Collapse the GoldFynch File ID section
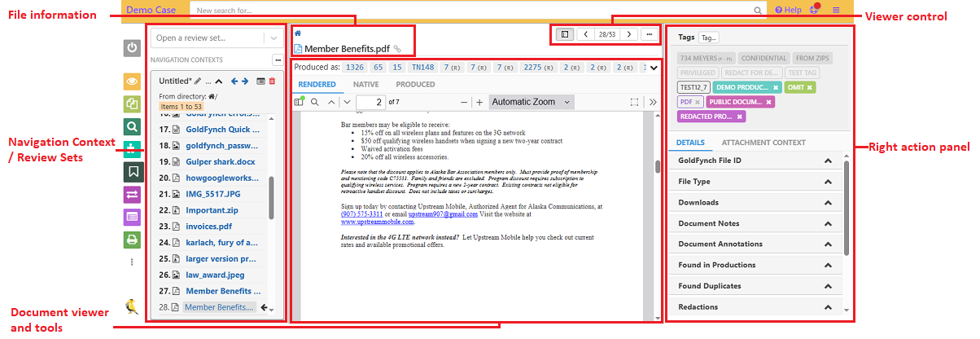This screenshot has height=339, width=980. 828,161
